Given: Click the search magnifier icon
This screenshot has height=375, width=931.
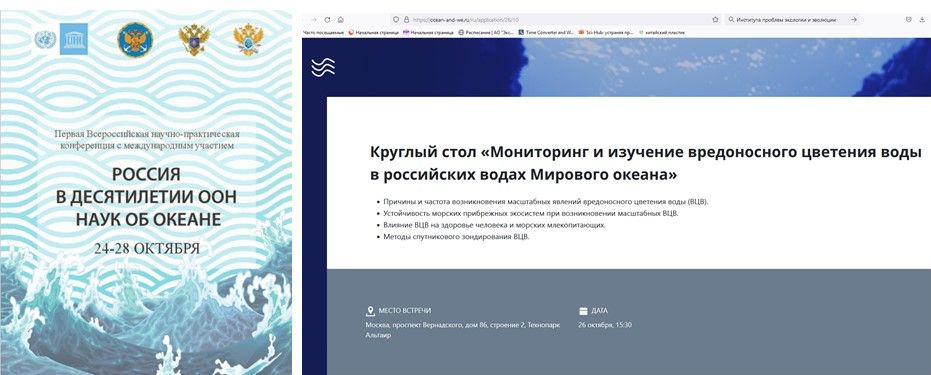Looking at the screenshot, I should (x=731, y=20).
